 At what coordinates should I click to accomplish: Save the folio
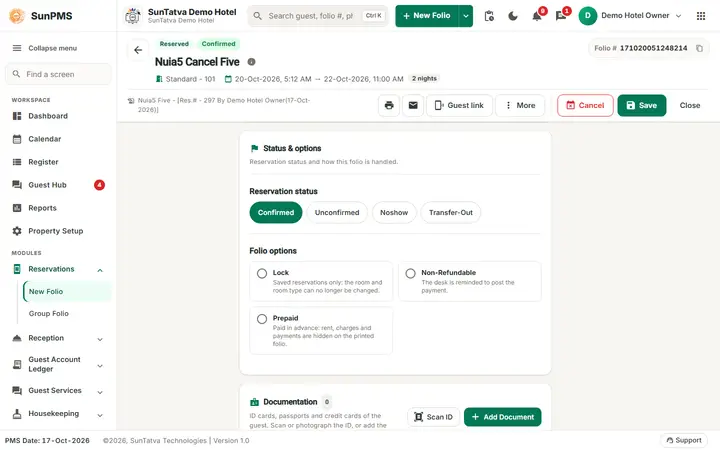641,105
